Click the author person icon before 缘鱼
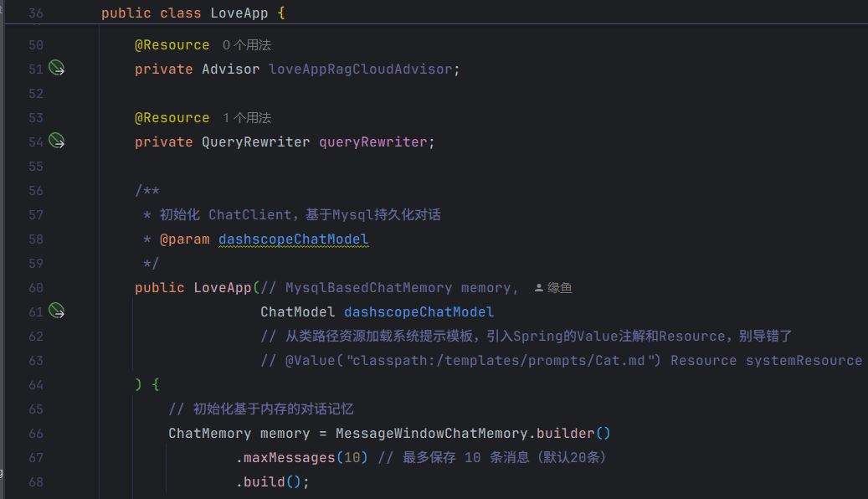Image resolution: width=868 pixels, height=499 pixels. (539, 288)
